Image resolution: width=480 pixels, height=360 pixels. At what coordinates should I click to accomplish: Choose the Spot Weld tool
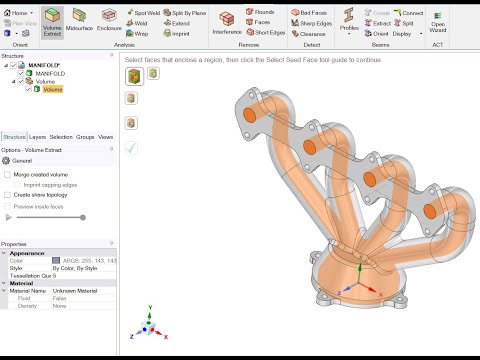coord(143,13)
